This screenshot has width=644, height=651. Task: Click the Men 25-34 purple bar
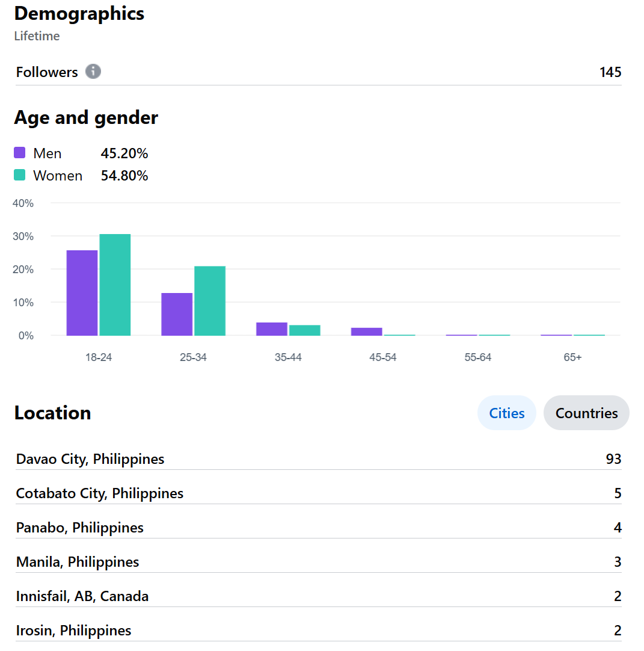[177, 314]
